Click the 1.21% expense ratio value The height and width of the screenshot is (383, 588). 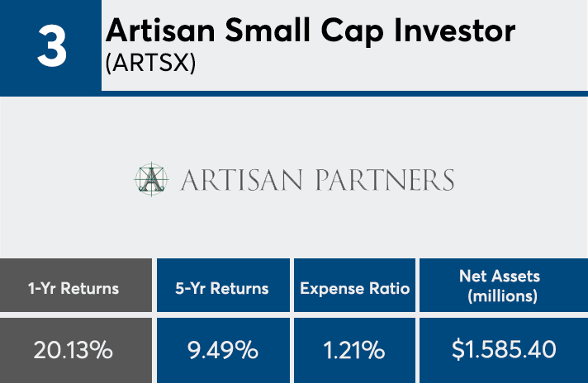(354, 350)
